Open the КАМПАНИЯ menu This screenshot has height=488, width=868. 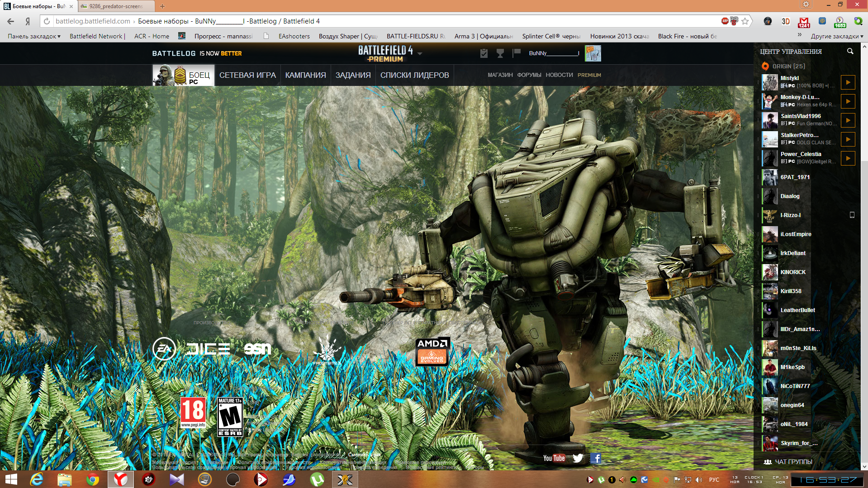coord(305,75)
